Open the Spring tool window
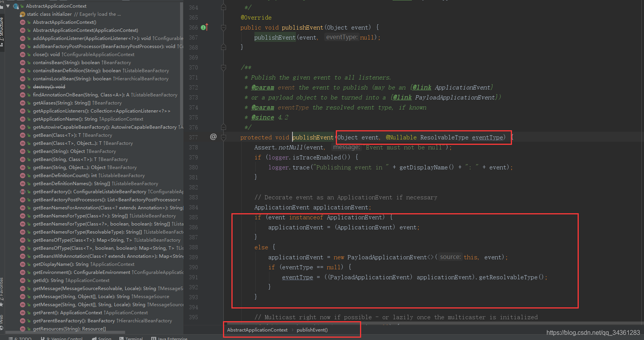Screen dimensions: 644x340 point(101,338)
